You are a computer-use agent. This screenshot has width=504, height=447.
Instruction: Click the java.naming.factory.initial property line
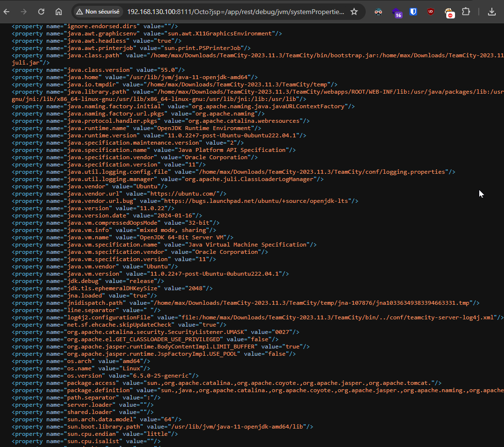tap(183, 106)
